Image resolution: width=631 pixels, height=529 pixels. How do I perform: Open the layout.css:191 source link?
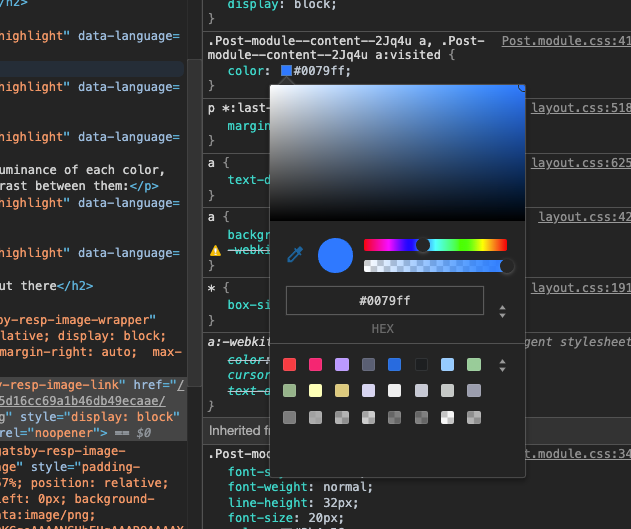(581, 288)
